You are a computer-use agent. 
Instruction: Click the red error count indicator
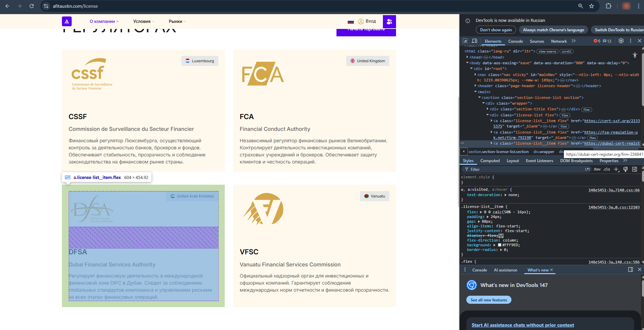(597, 41)
